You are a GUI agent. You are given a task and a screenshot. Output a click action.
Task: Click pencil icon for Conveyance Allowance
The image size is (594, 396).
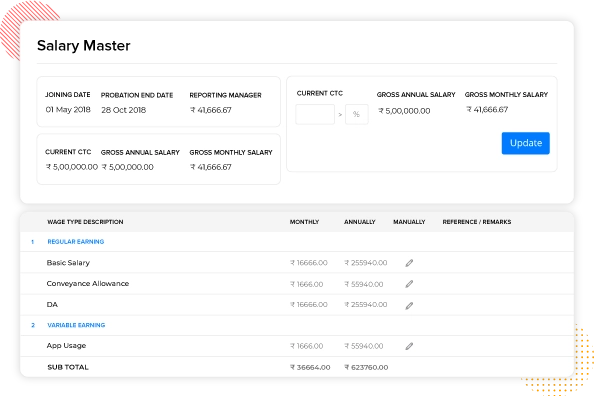(x=409, y=284)
